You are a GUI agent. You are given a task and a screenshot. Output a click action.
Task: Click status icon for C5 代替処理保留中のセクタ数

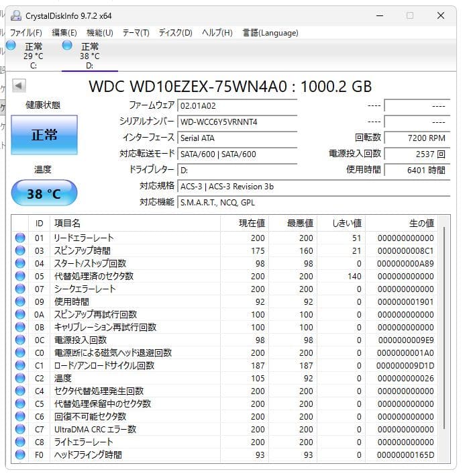click(x=20, y=403)
